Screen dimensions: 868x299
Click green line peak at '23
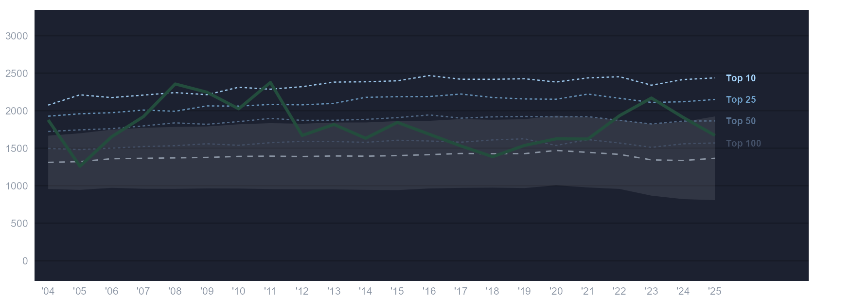tap(651, 98)
